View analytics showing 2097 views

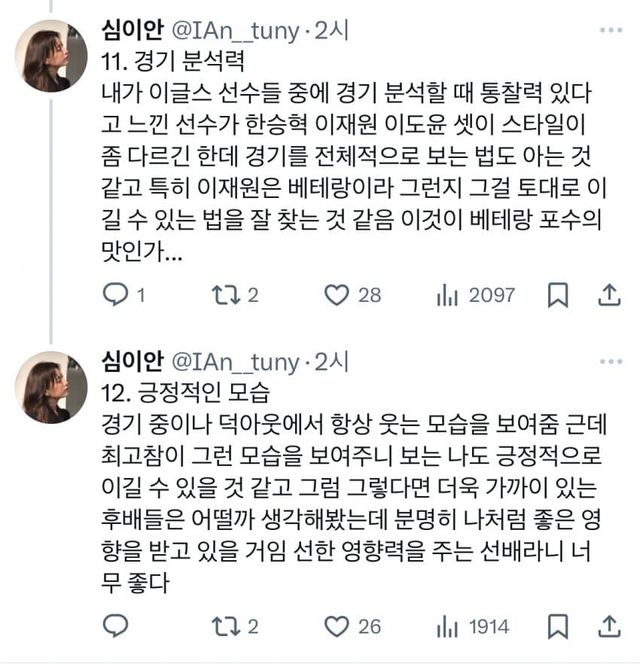(447, 295)
